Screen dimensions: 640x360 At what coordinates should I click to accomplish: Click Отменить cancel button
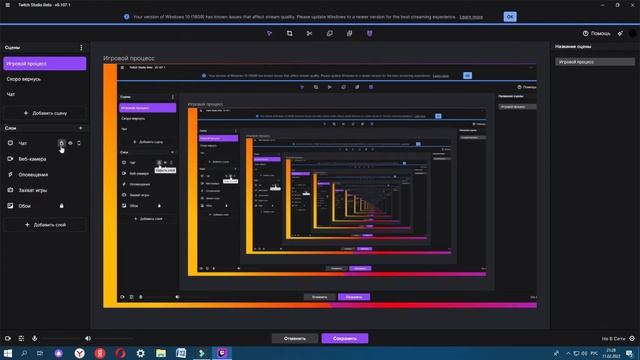(295, 338)
